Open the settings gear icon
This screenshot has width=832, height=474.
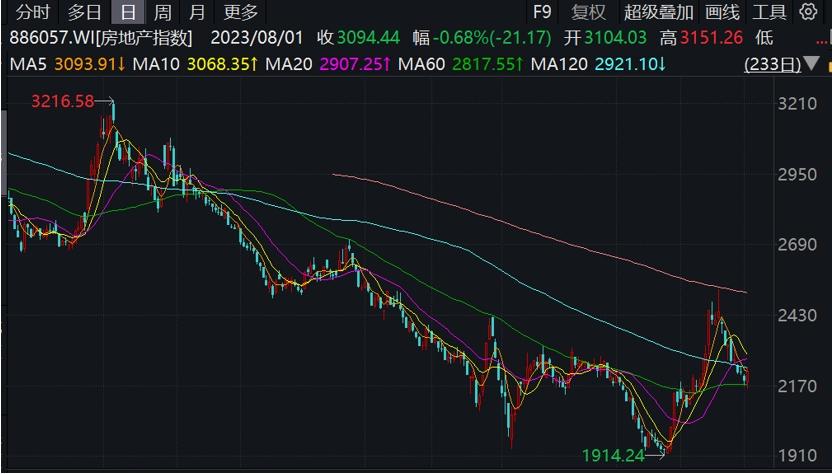coord(808,12)
